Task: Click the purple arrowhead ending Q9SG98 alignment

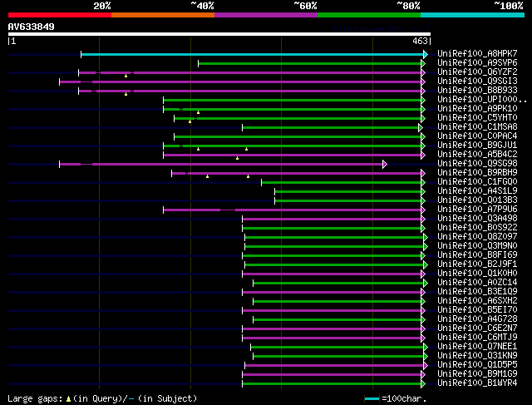Action: pyautogui.click(x=385, y=165)
